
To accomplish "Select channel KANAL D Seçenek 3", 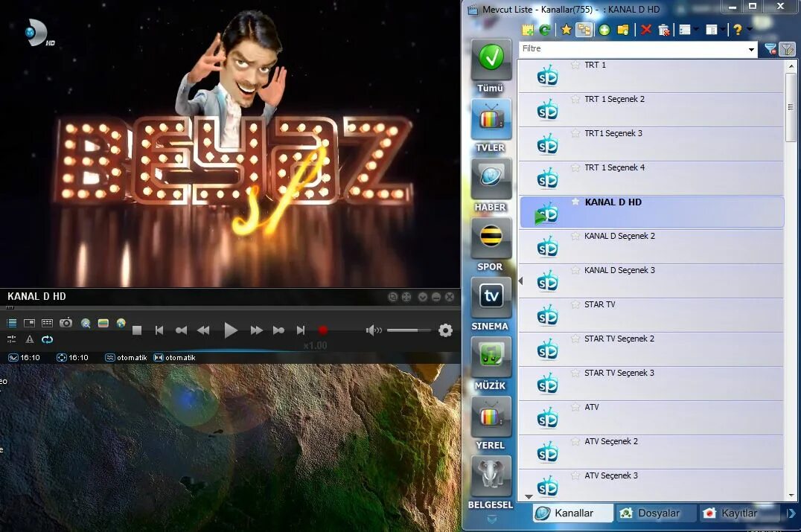I will pyautogui.click(x=651, y=281).
